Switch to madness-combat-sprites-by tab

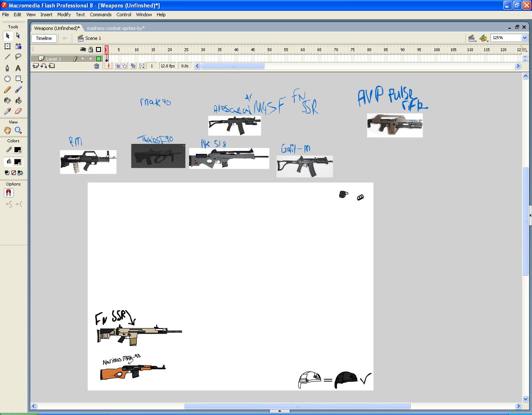(x=116, y=28)
